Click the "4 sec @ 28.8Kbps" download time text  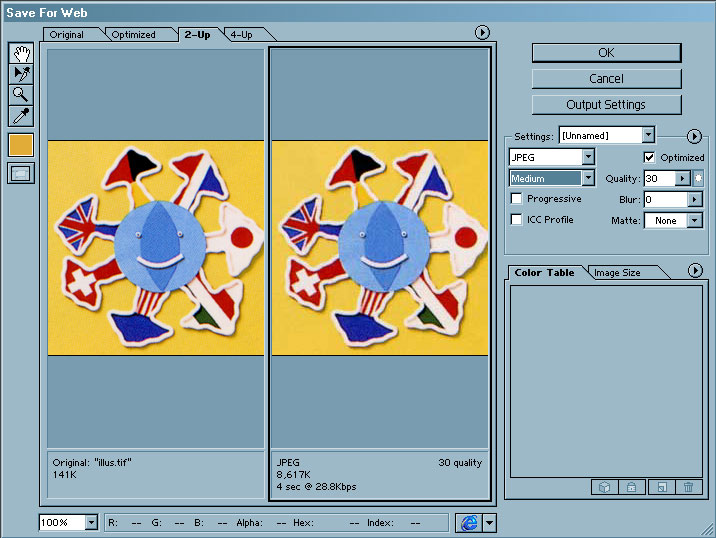(x=316, y=486)
